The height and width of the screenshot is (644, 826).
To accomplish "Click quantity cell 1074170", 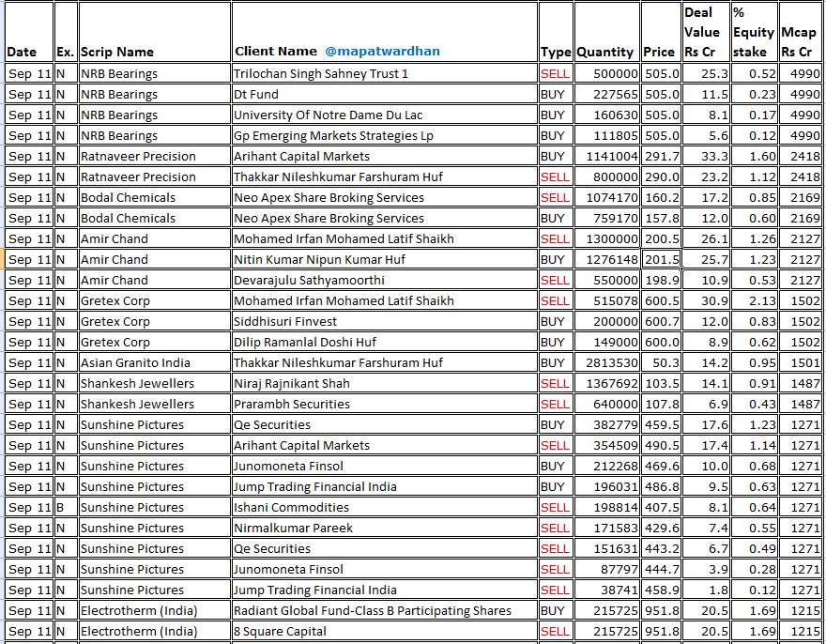I will (x=607, y=197).
